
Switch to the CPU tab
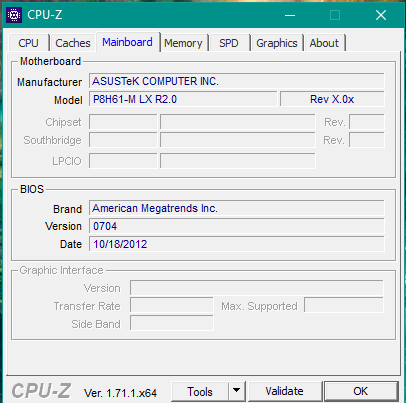pyautogui.click(x=28, y=43)
